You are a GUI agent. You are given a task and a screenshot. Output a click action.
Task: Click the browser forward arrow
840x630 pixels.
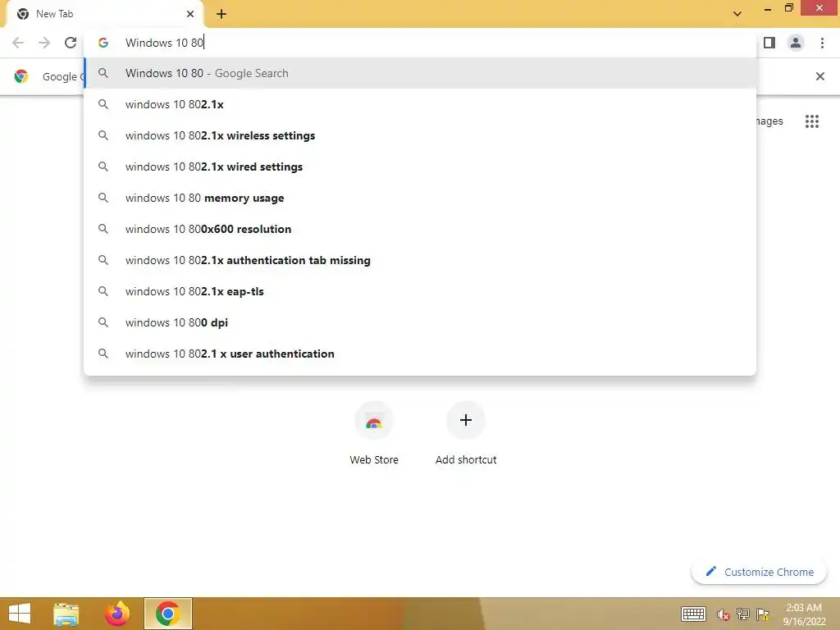pos(44,43)
